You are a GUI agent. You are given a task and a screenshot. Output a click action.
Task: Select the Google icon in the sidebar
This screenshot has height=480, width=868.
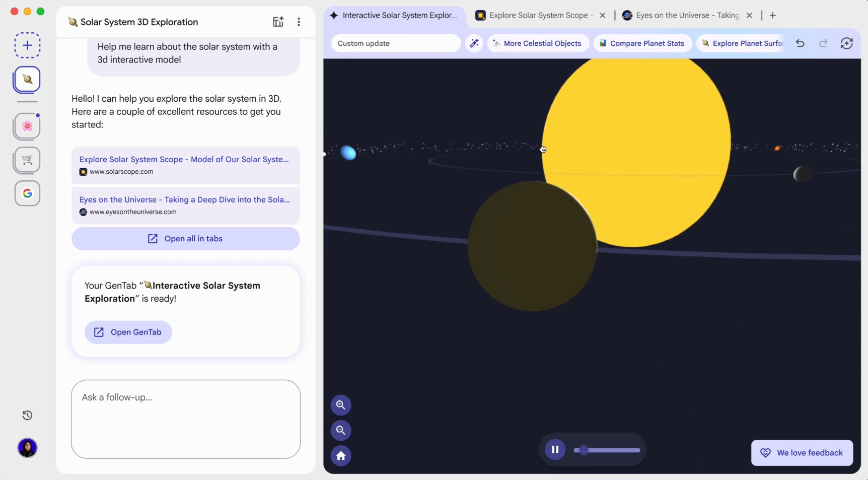(x=27, y=193)
